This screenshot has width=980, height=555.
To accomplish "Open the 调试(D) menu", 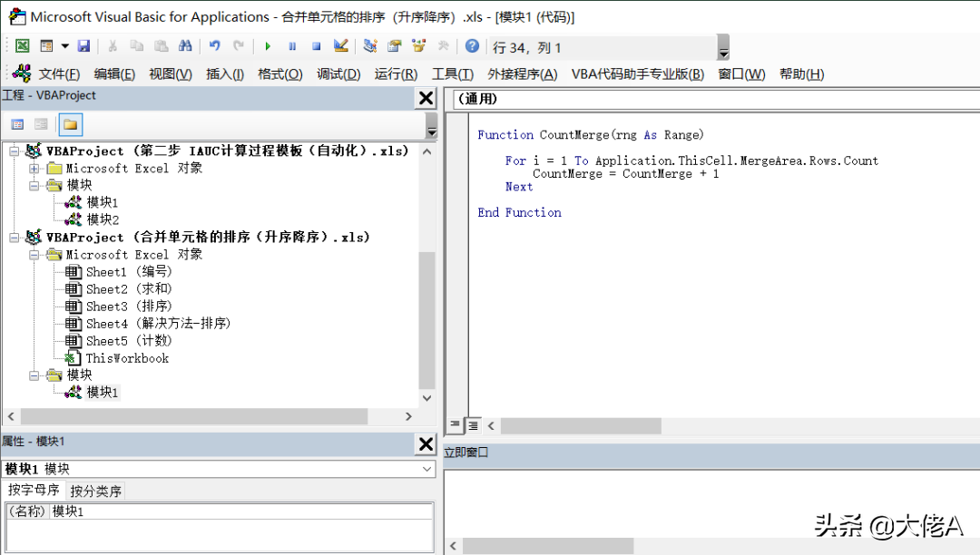I will [x=338, y=73].
